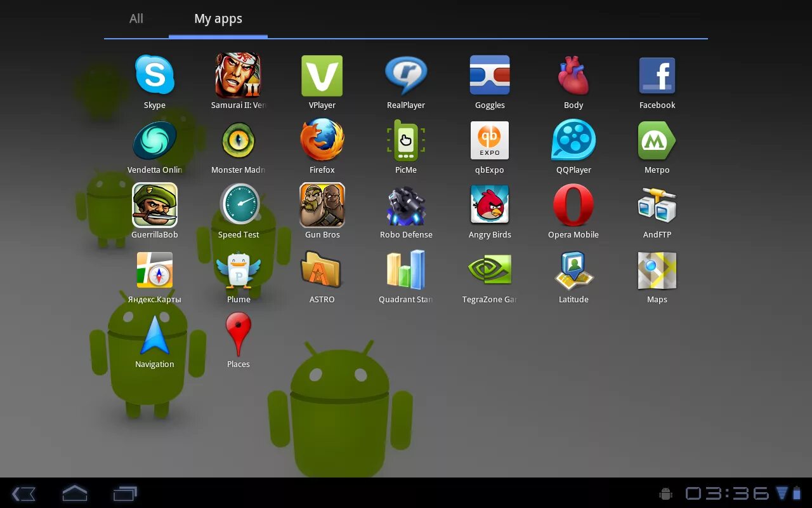Launch Gun Bros game

(322, 205)
